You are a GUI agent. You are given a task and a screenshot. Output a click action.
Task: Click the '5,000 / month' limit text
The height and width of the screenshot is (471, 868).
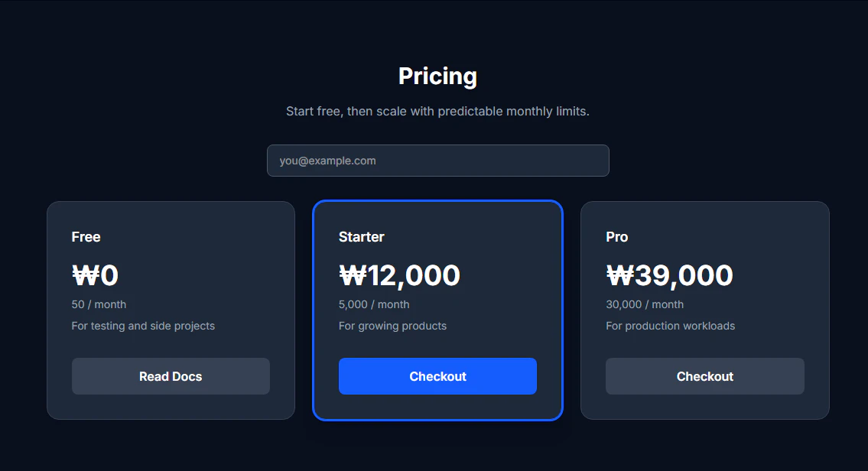[374, 304]
